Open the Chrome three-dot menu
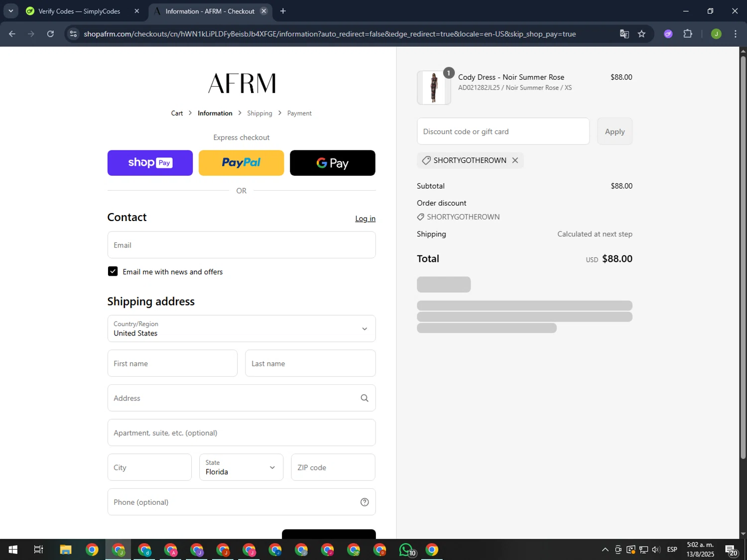This screenshot has width=747, height=560. point(735,34)
